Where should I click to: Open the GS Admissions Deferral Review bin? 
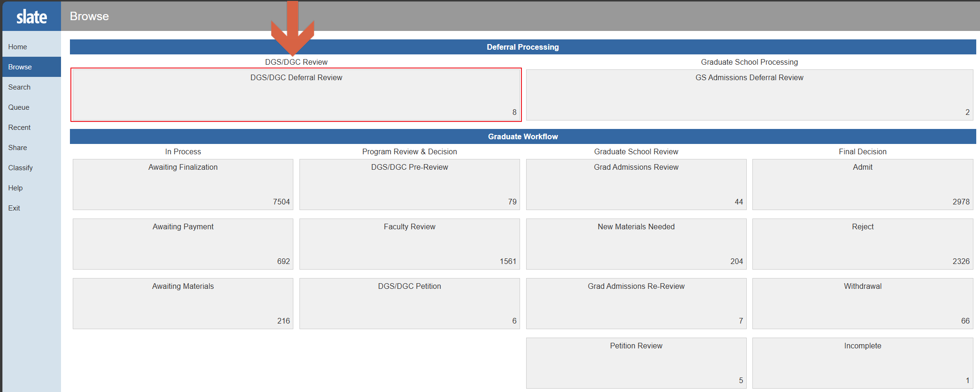click(x=749, y=95)
